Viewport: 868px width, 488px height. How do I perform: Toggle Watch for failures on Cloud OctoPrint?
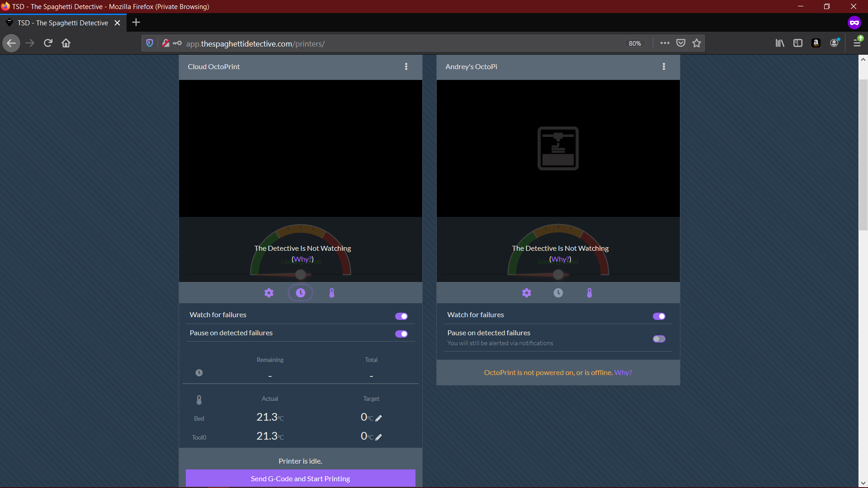click(x=401, y=316)
